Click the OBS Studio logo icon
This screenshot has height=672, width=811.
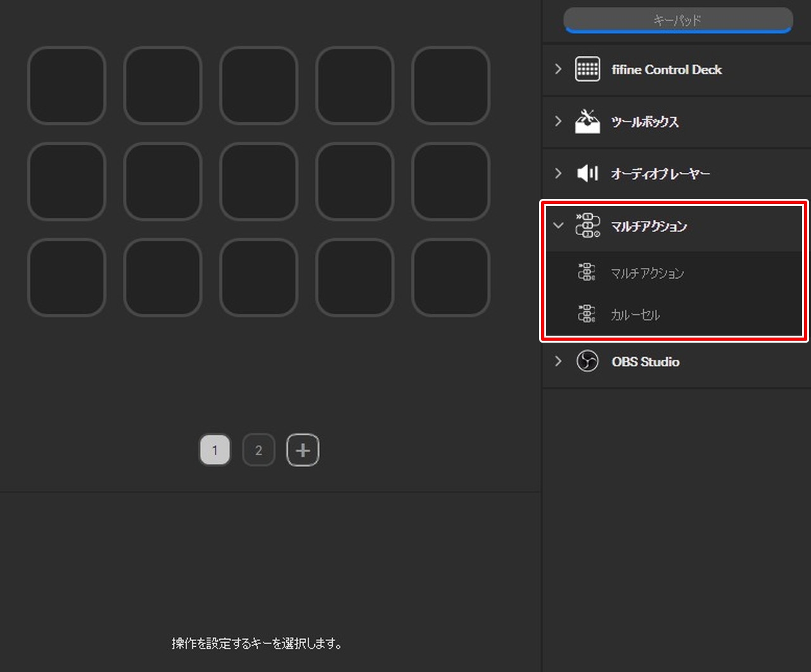coord(587,362)
